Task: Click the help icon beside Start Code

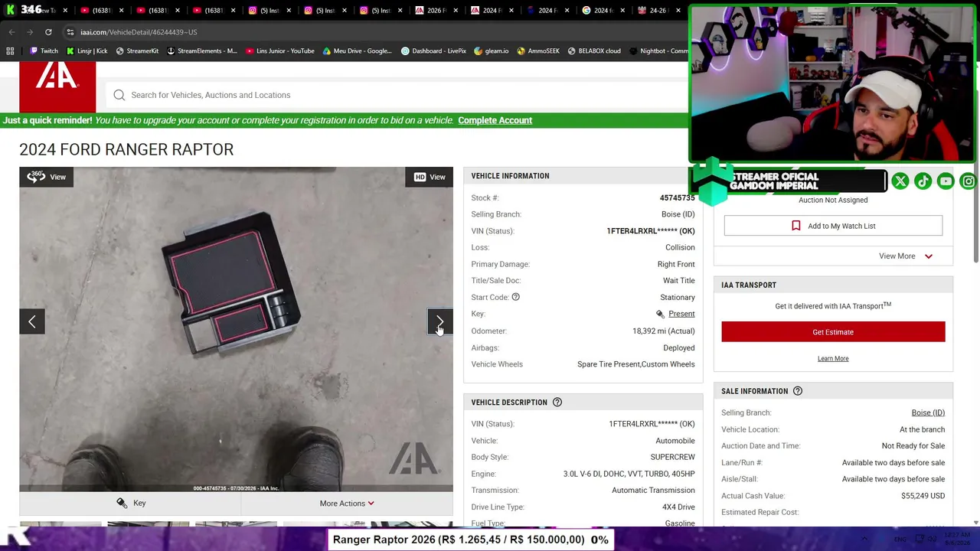Action: [x=515, y=297]
